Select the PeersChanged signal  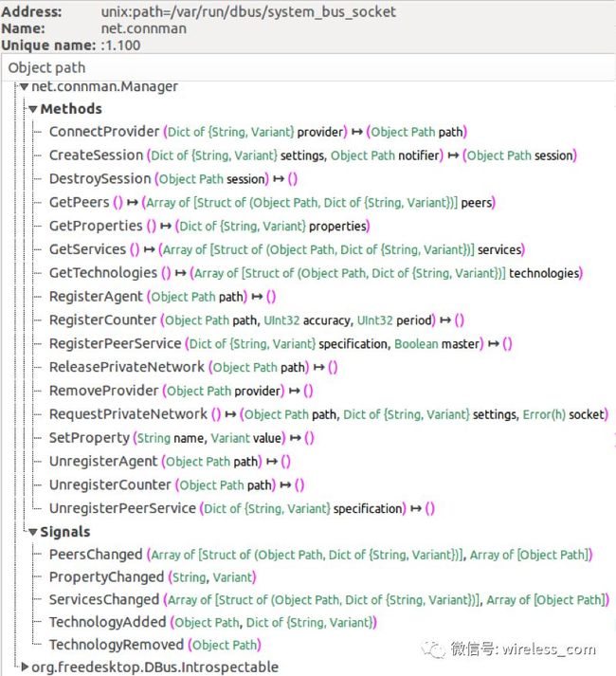(x=320, y=555)
